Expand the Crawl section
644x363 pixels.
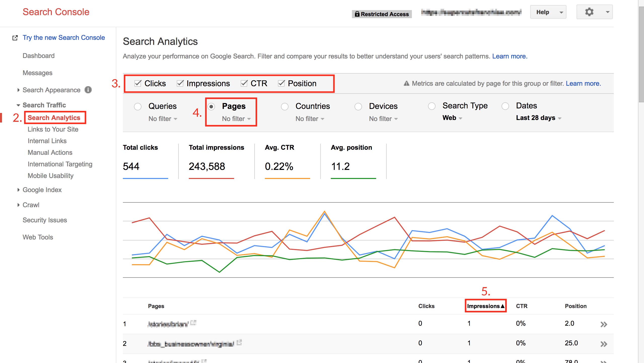[18, 205]
